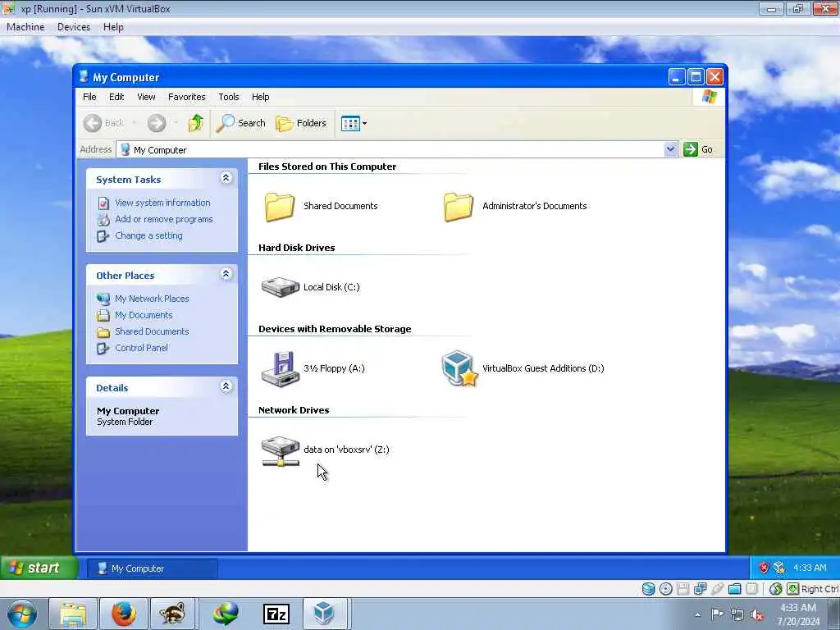
Task: Open the View menu in My Computer
Action: (x=146, y=97)
